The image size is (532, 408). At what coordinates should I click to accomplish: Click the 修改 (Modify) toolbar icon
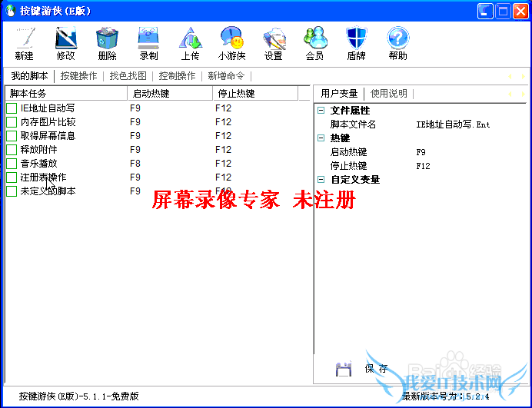(x=66, y=38)
